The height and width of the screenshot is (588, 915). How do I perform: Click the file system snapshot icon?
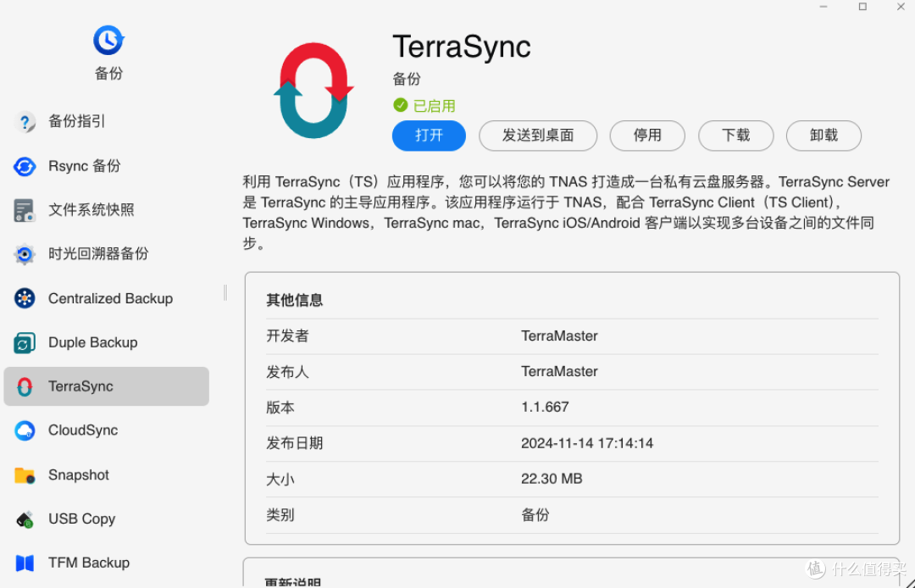pos(25,211)
